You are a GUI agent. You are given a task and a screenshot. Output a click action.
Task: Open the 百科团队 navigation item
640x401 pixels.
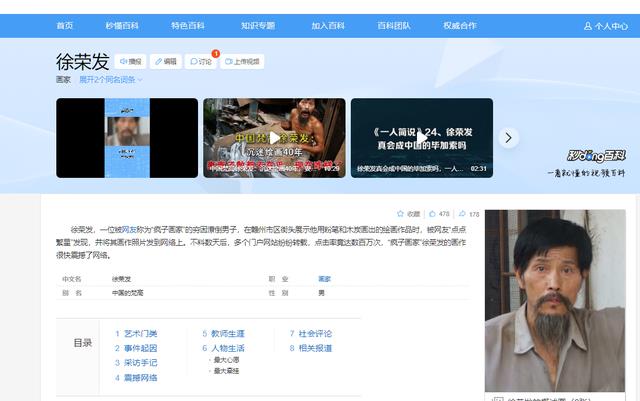click(x=394, y=26)
